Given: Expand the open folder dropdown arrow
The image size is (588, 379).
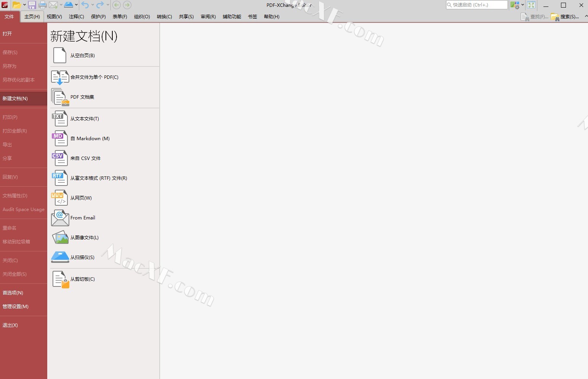Looking at the screenshot, I should 24,5.
